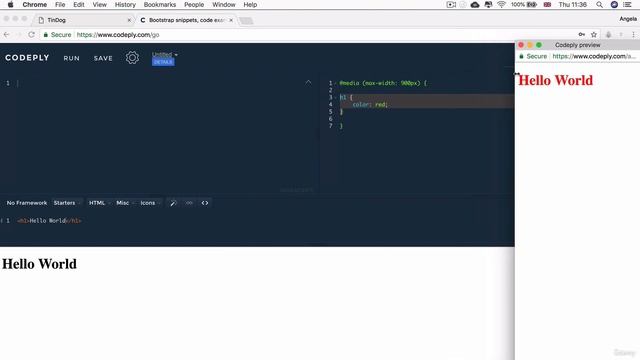Image resolution: width=640 pixels, height=360 pixels.
Task: Collapse the editor pane with up chevron
Action: tap(308, 82)
